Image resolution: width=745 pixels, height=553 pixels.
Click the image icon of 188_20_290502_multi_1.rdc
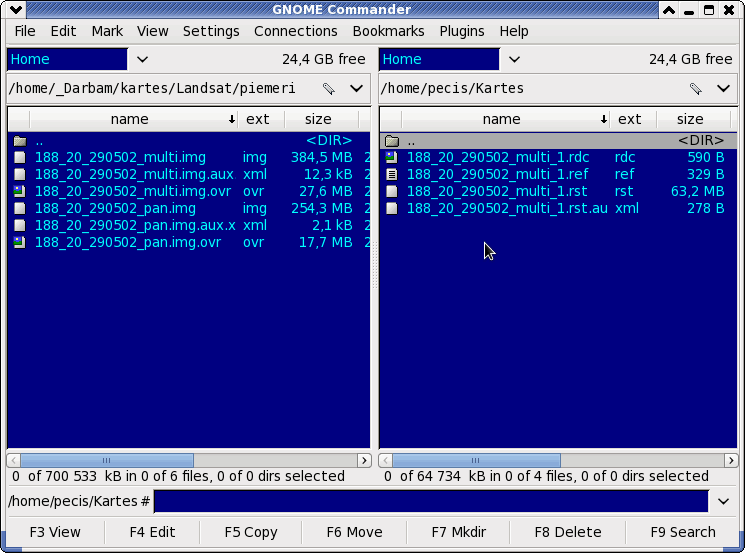tap(392, 158)
